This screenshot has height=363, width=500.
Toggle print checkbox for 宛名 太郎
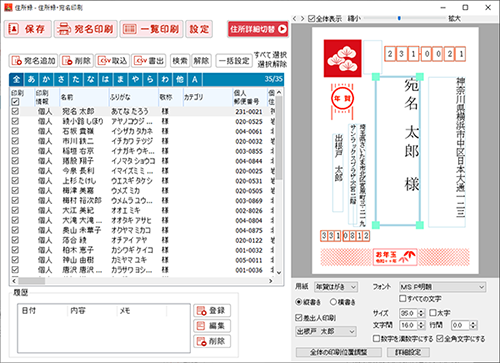point(15,111)
